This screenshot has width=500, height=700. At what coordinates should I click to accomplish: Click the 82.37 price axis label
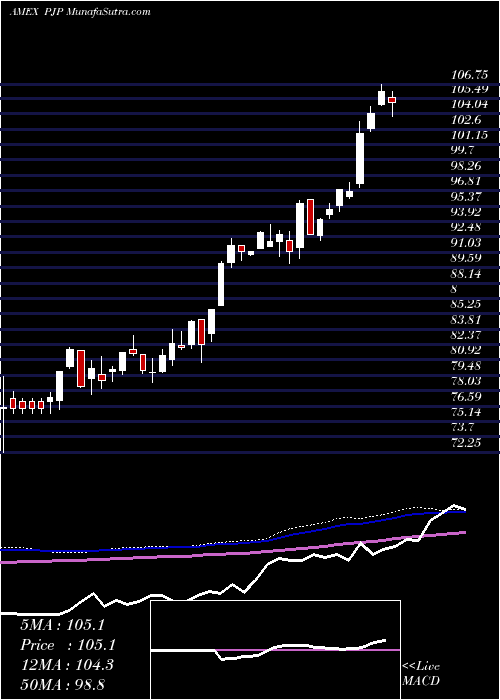(x=466, y=335)
